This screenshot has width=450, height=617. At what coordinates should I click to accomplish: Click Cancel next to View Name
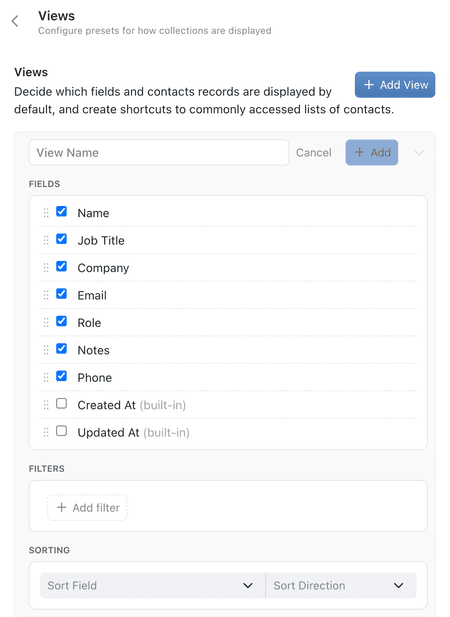point(314,153)
